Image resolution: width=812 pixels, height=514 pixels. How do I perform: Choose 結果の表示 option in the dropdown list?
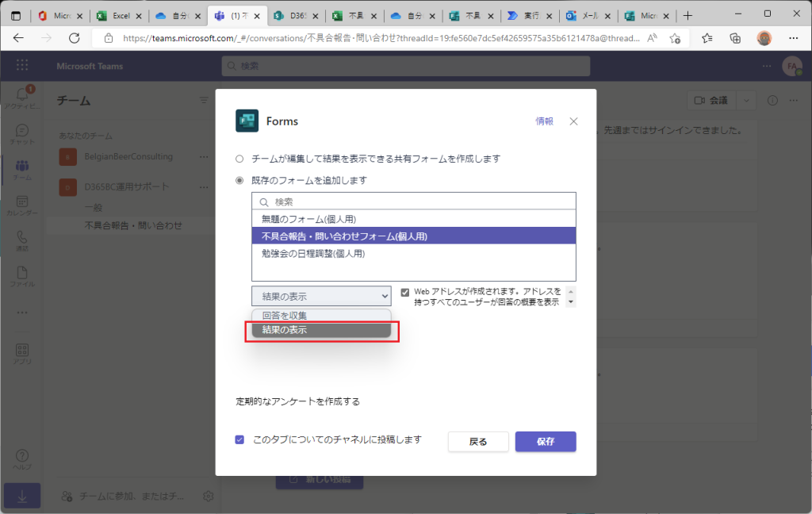pyautogui.click(x=321, y=329)
